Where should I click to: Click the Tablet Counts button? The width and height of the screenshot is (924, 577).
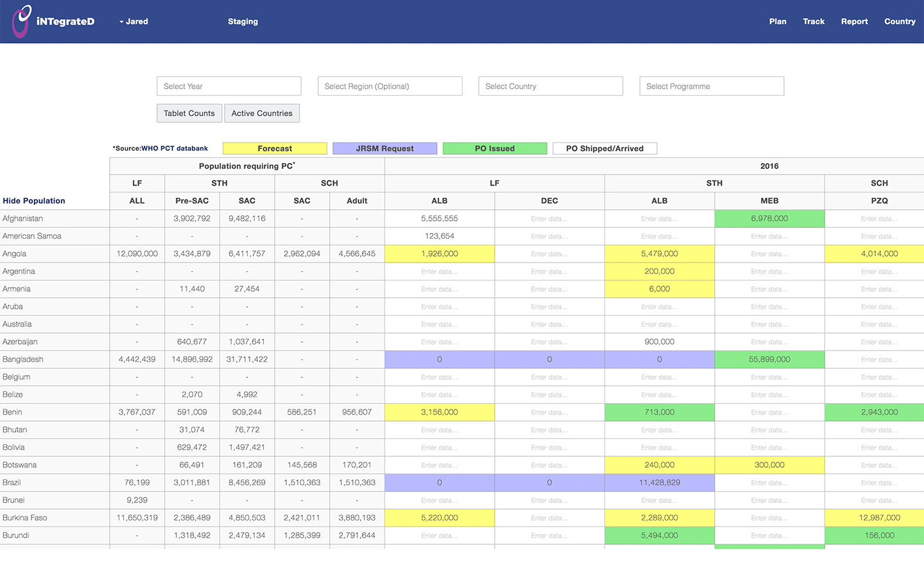coord(189,113)
